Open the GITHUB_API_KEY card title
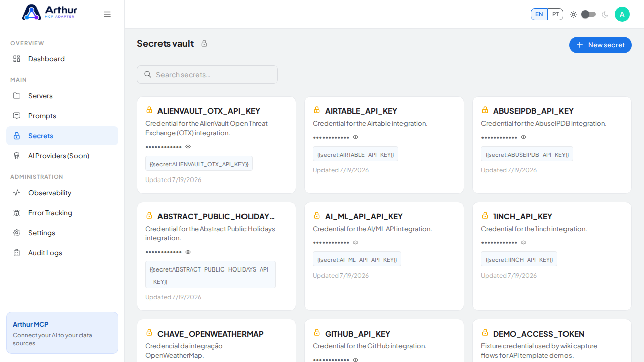This screenshot has height=362, width=644. 358,334
